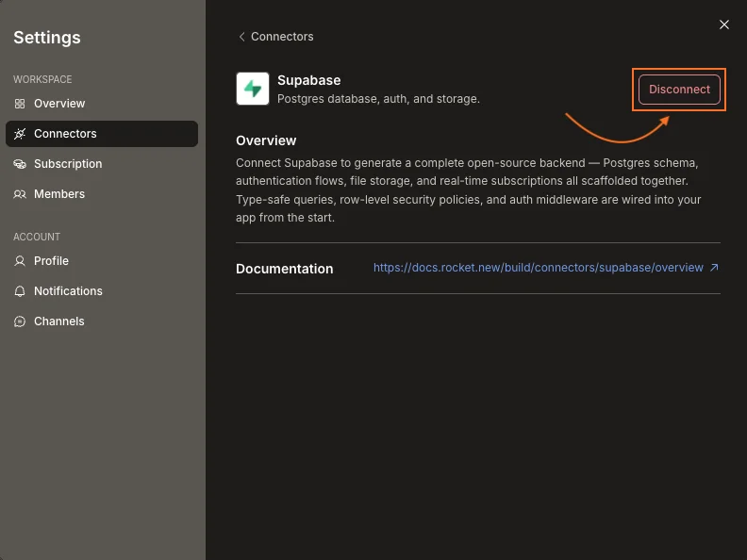Click the Overview grid icon in sidebar

pos(20,104)
